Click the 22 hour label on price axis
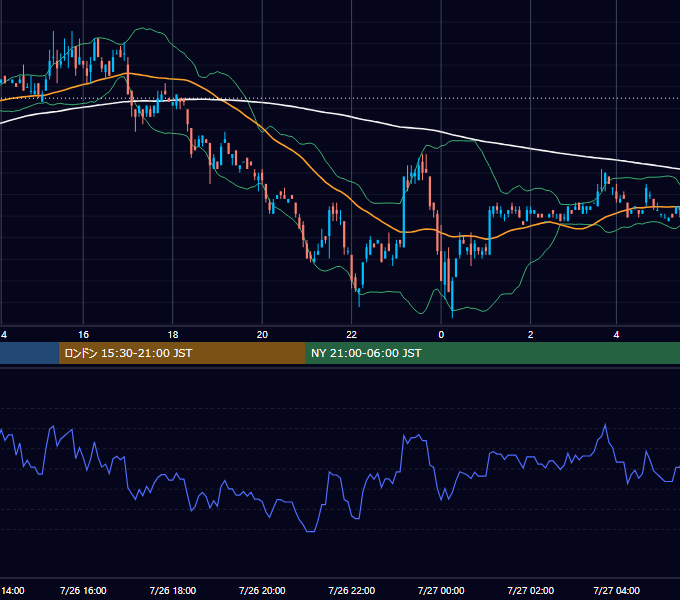 coord(351,335)
